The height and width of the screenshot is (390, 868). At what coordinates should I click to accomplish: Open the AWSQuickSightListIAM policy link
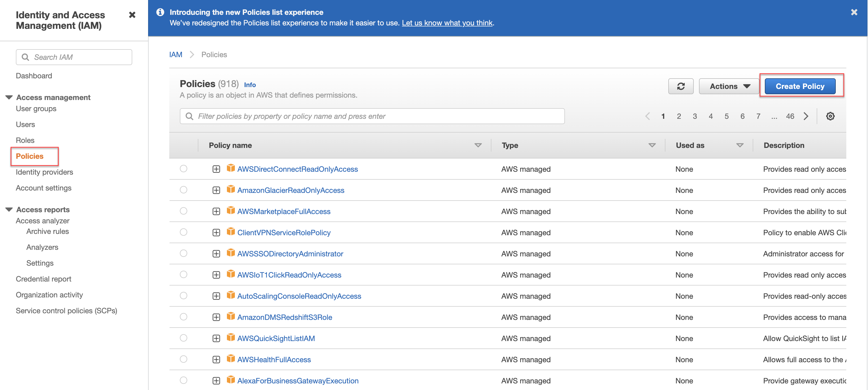click(276, 338)
